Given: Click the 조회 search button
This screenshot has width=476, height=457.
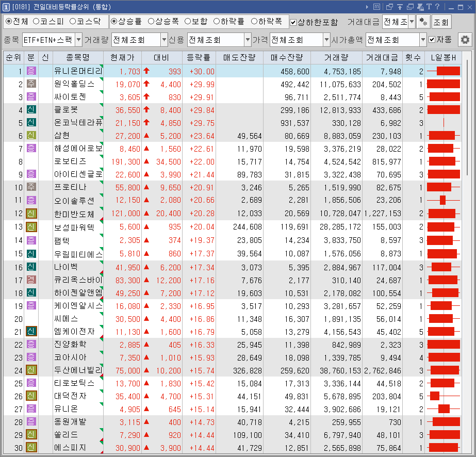Looking at the screenshot, I should 441,22.
